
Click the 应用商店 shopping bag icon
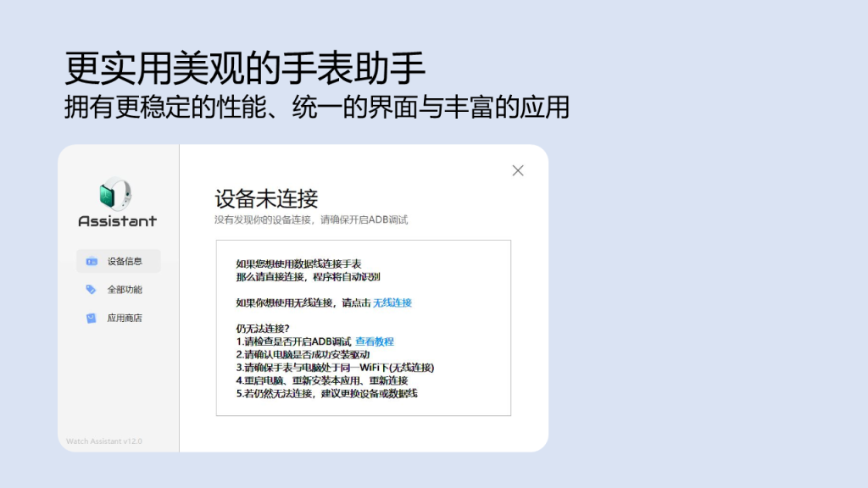[x=92, y=319]
